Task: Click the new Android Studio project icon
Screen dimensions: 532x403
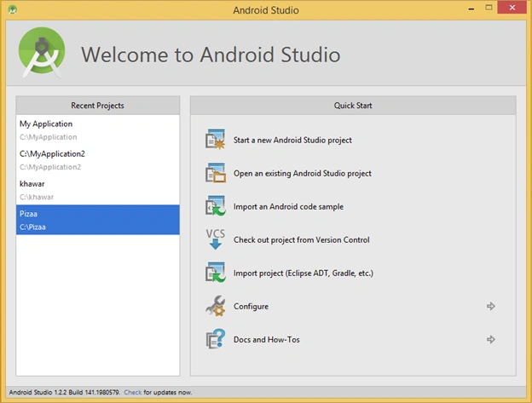Action: [215, 139]
